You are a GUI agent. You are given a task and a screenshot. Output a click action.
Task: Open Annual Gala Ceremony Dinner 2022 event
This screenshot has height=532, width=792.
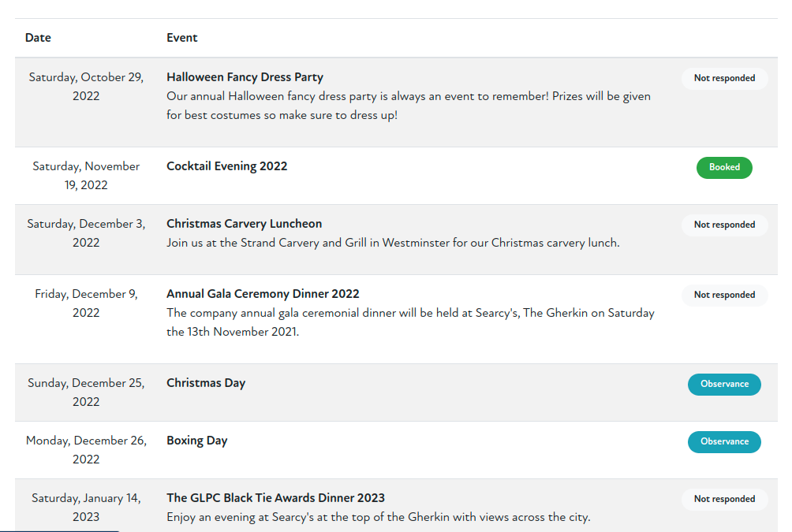point(263,294)
